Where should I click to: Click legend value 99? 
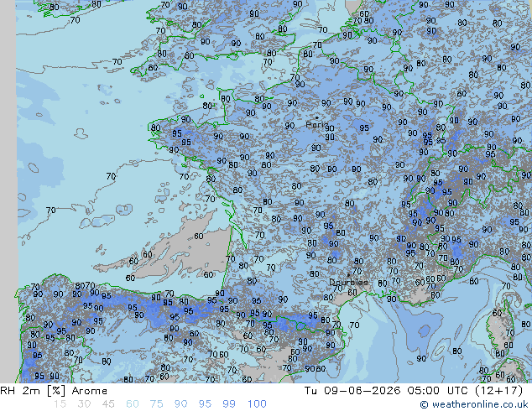pyautogui.click(x=229, y=404)
